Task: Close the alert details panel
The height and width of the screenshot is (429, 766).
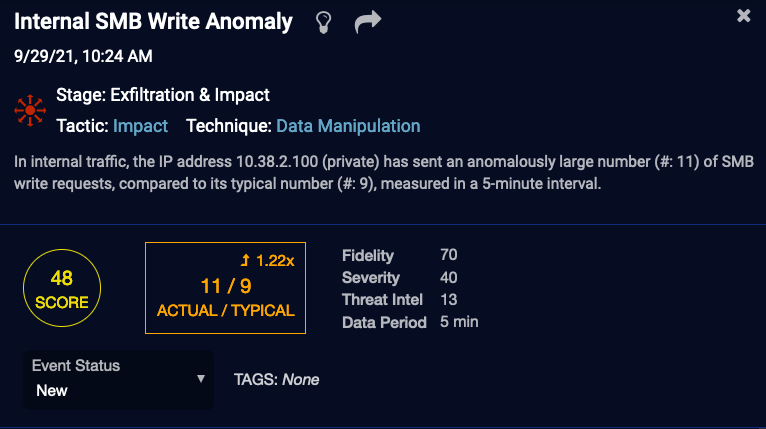Action: pyautogui.click(x=743, y=16)
